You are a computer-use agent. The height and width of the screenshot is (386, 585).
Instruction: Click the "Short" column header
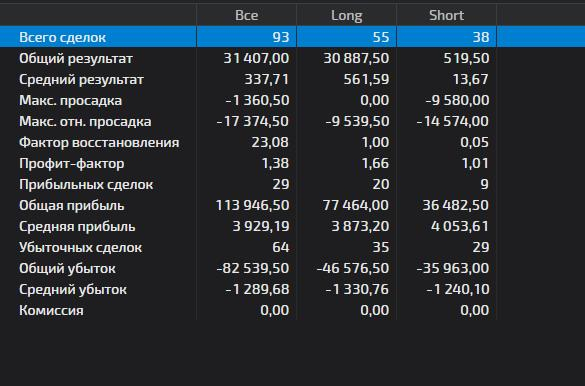coord(447,15)
